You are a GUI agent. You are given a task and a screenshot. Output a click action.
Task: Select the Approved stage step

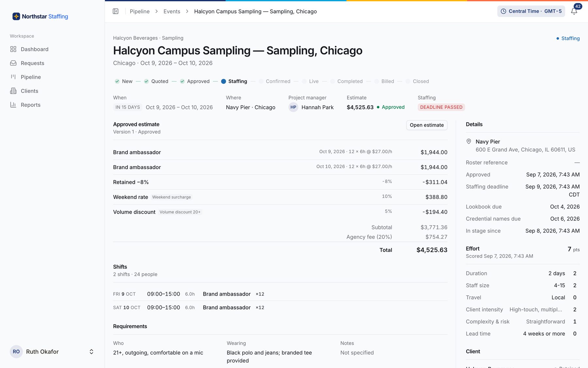195,81
